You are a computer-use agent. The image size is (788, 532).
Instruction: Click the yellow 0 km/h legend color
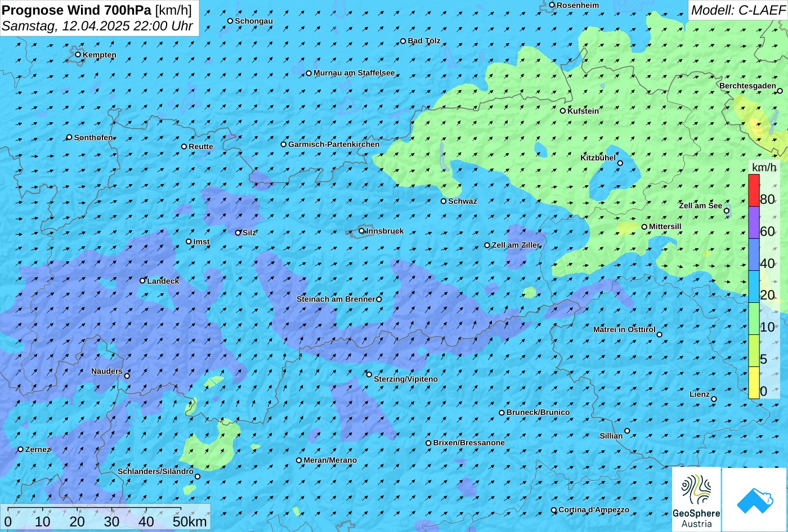point(754,383)
